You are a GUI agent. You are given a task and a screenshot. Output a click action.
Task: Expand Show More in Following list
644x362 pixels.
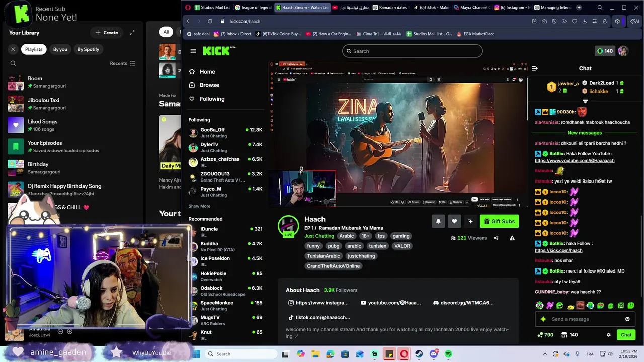coord(199,206)
